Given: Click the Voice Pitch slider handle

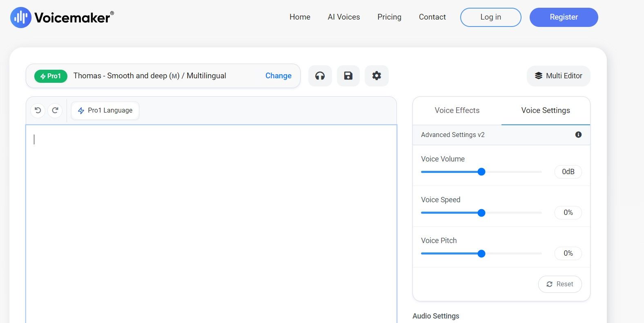Looking at the screenshot, I should point(481,254).
